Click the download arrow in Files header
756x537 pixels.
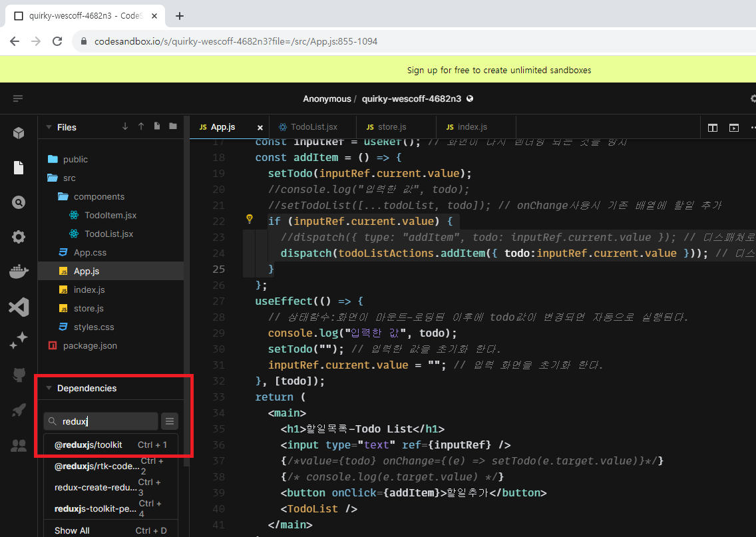click(125, 126)
